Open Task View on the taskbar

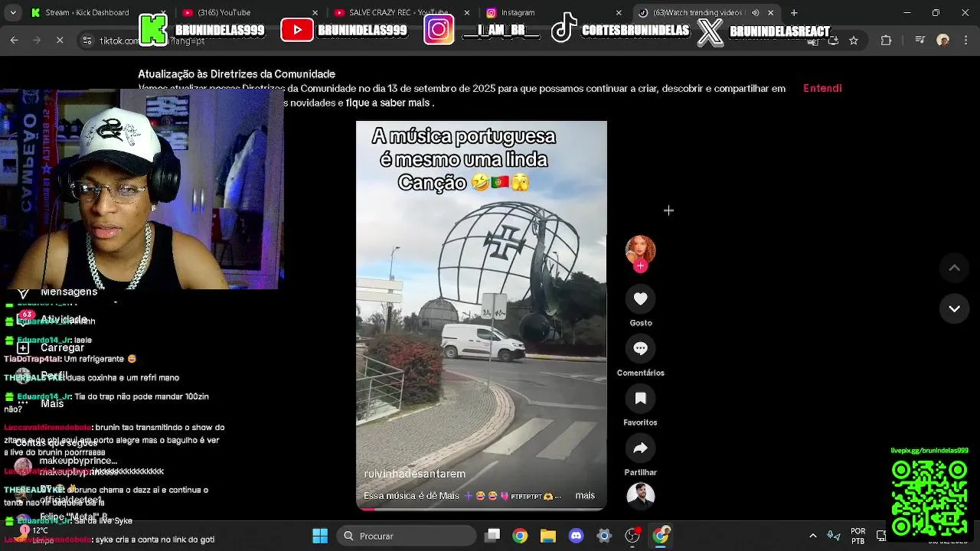click(x=492, y=536)
